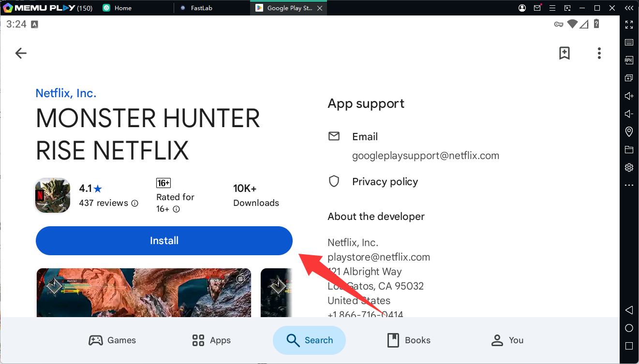This screenshot has width=639, height=364.
Task: Open MEmu fullscreen toggle icon
Action: coord(629,25)
